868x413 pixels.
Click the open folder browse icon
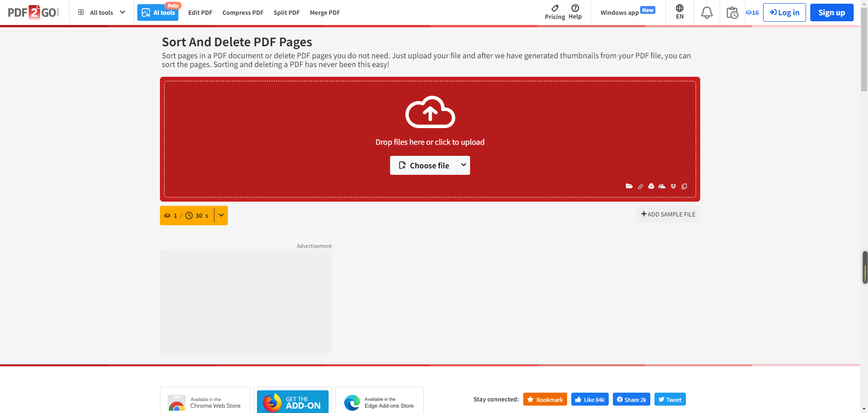629,186
